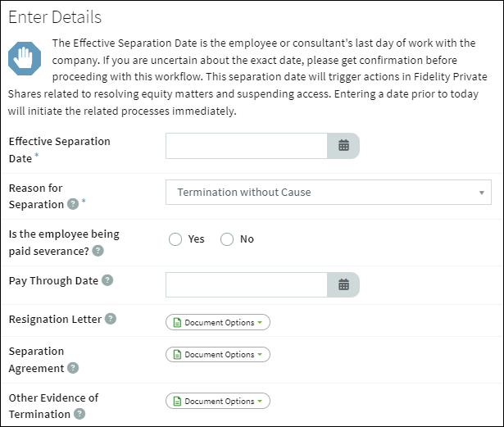Click the blue stop hand warning icon

(25, 58)
